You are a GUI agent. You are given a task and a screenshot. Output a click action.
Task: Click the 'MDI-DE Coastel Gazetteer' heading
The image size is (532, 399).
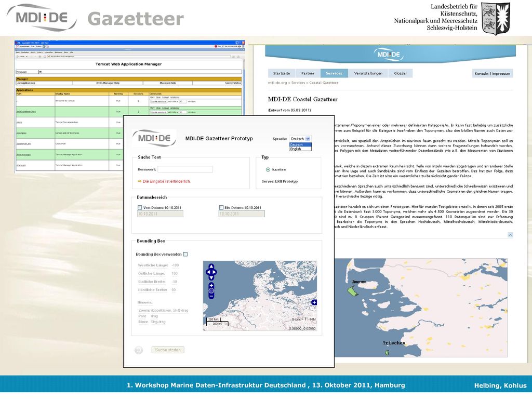pos(303,99)
